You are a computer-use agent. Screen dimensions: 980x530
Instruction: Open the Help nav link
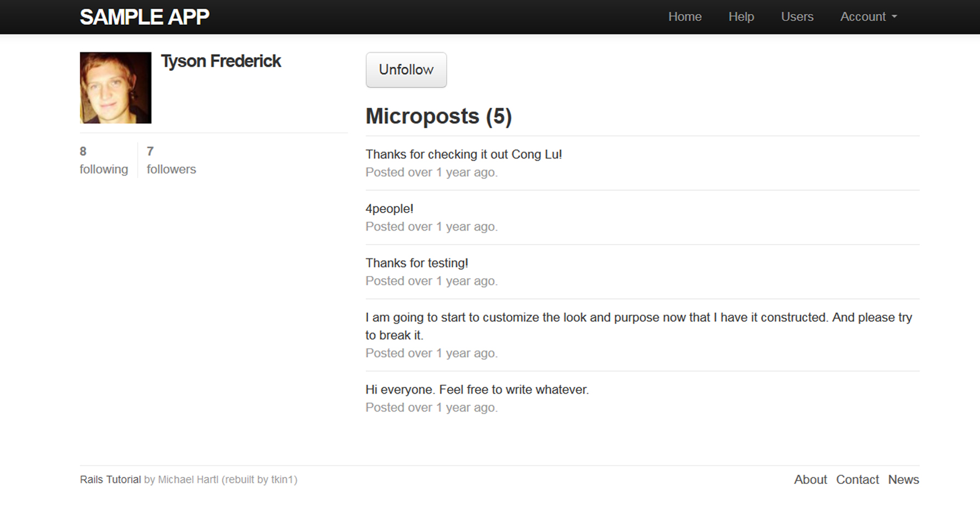[x=741, y=16]
